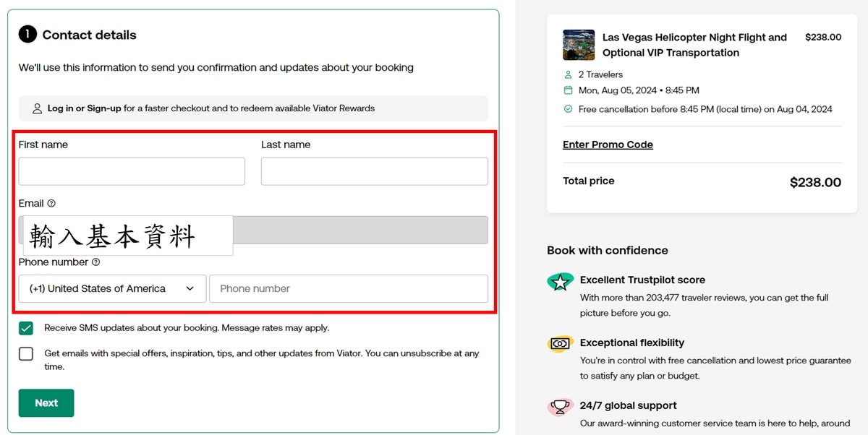This screenshot has width=868, height=435.
Task: Click the 24/7 global support trophy icon
Action: 560,407
